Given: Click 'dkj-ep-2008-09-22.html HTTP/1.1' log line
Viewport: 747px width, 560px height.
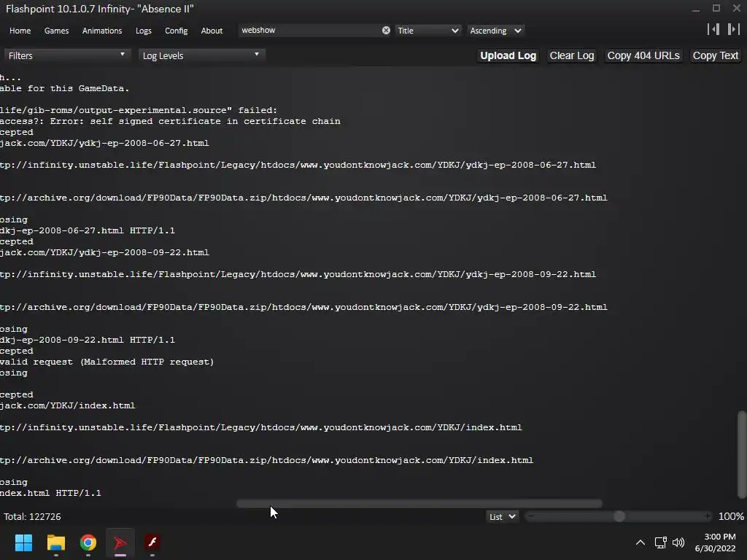Looking at the screenshot, I should (88, 340).
